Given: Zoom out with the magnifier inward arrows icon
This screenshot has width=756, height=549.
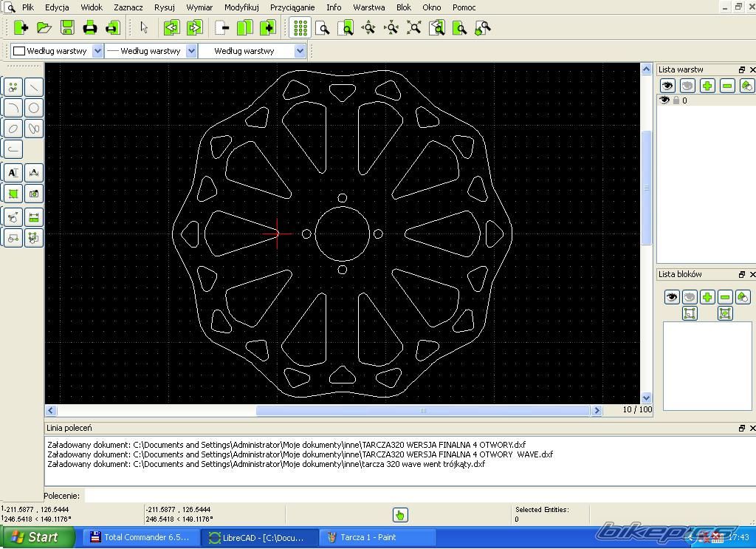Looking at the screenshot, I should tap(391, 27).
